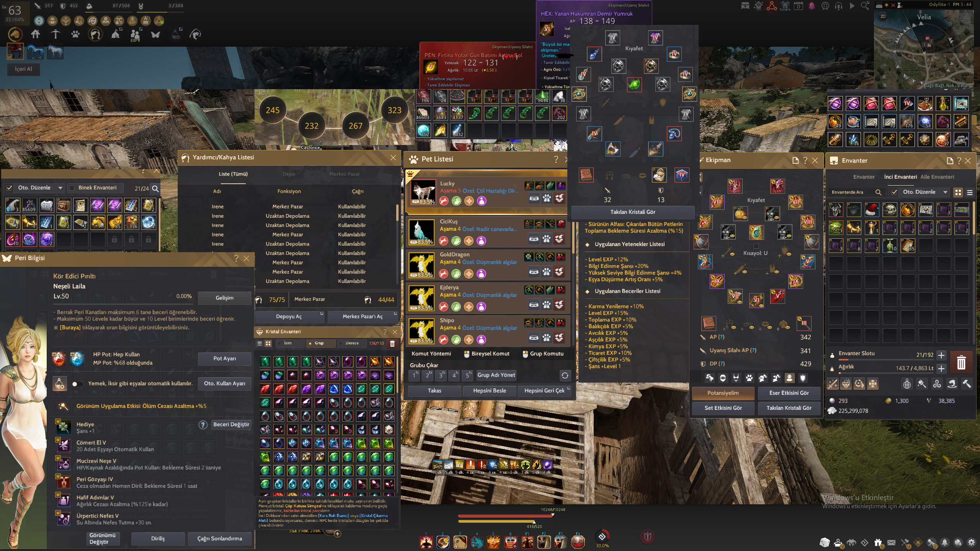980x551 pixels.
Task: Click search magnifier in Binek Envanteri
Action: (155, 188)
